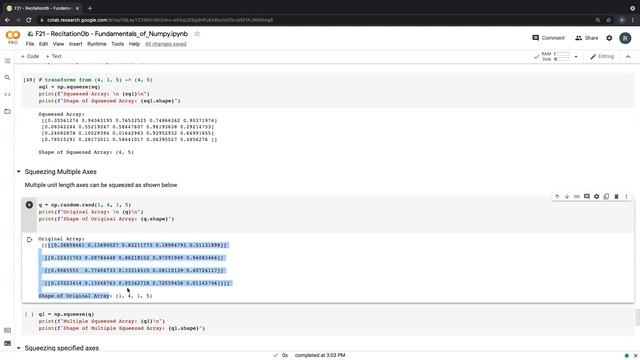The width and height of the screenshot is (640, 360).
Task: Open the code snippets sidebar icon
Action: tap(7, 94)
